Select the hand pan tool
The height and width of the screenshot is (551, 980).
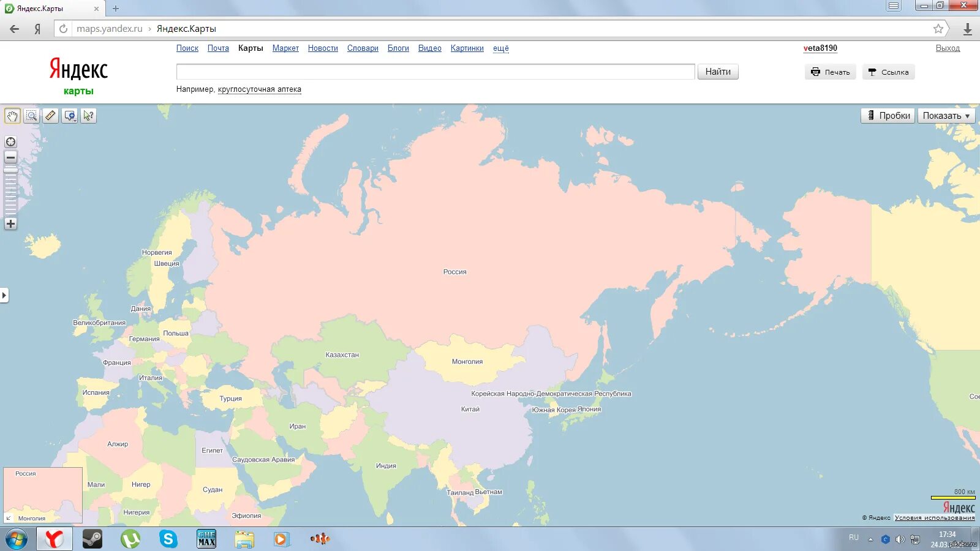coord(12,116)
